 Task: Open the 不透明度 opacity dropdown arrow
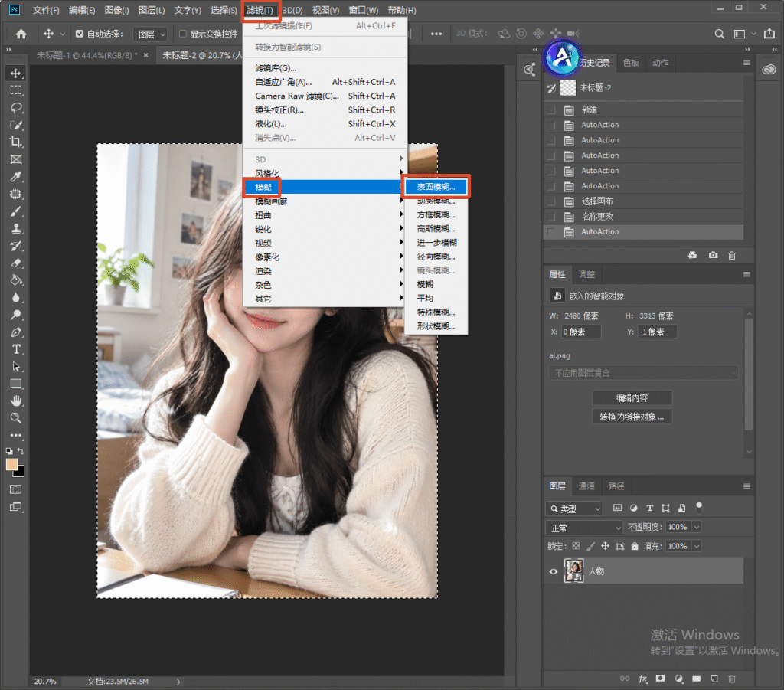click(x=697, y=527)
